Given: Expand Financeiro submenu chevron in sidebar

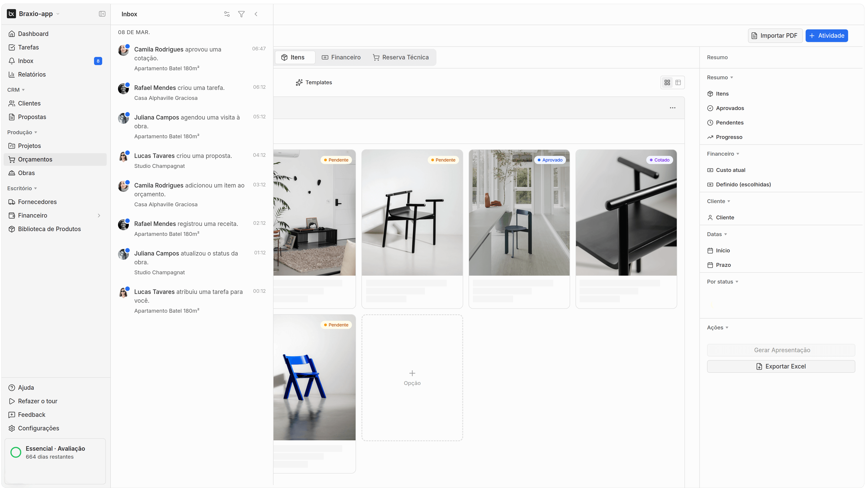Looking at the screenshot, I should pyautogui.click(x=99, y=216).
